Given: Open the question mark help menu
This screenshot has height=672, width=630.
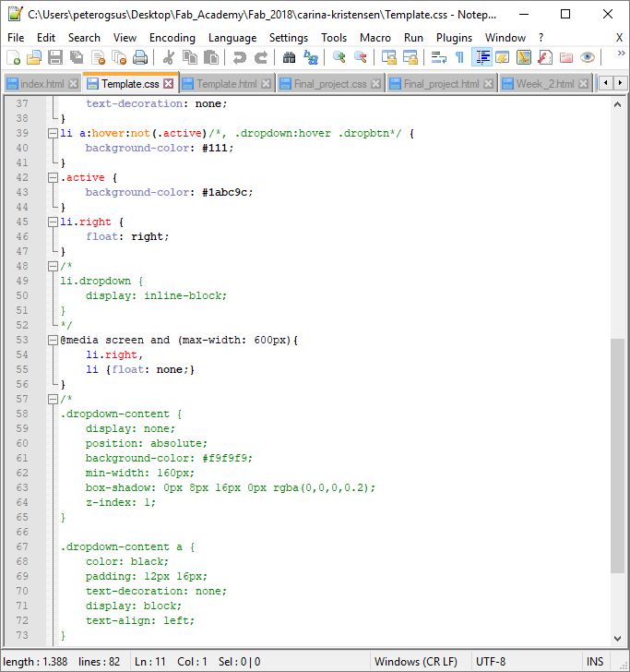Looking at the screenshot, I should point(541,38).
